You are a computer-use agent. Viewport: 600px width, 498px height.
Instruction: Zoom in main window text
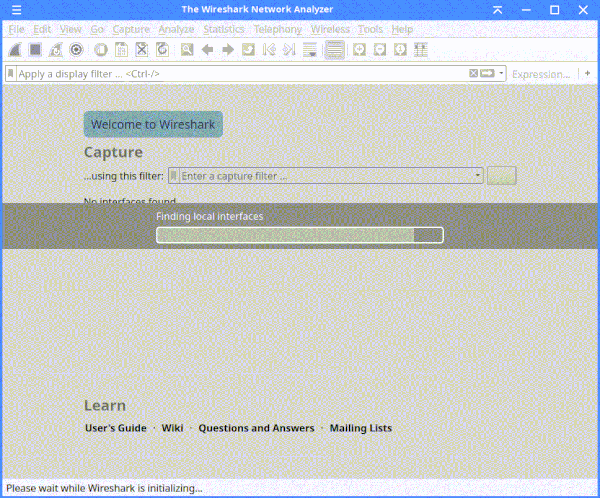point(359,50)
